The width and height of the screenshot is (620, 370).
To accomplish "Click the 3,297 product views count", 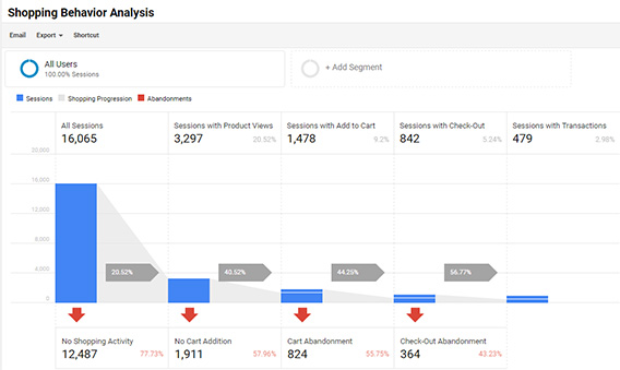I will pos(188,139).
